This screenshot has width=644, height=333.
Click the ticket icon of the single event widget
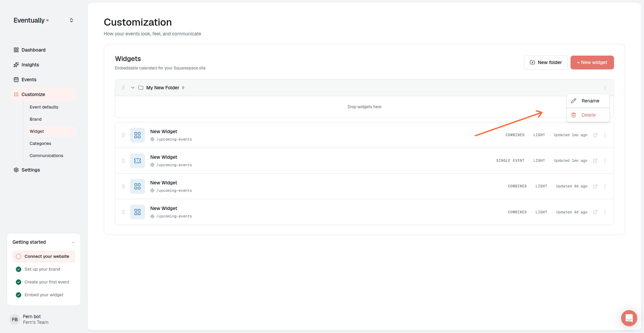(137, 161)
